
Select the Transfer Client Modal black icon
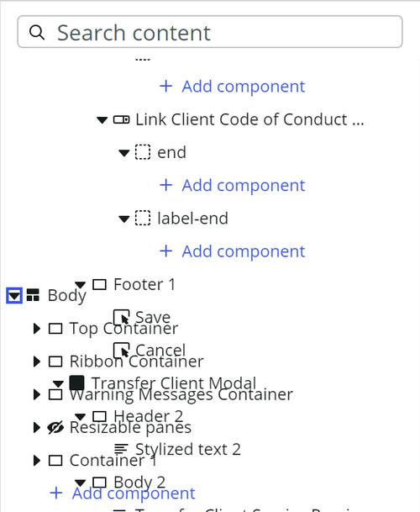click(77, 383)
